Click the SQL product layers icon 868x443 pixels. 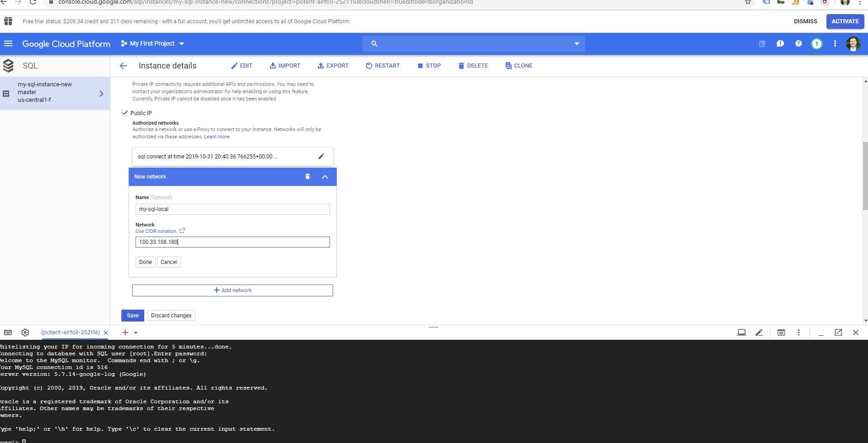(x=8, y=66)
